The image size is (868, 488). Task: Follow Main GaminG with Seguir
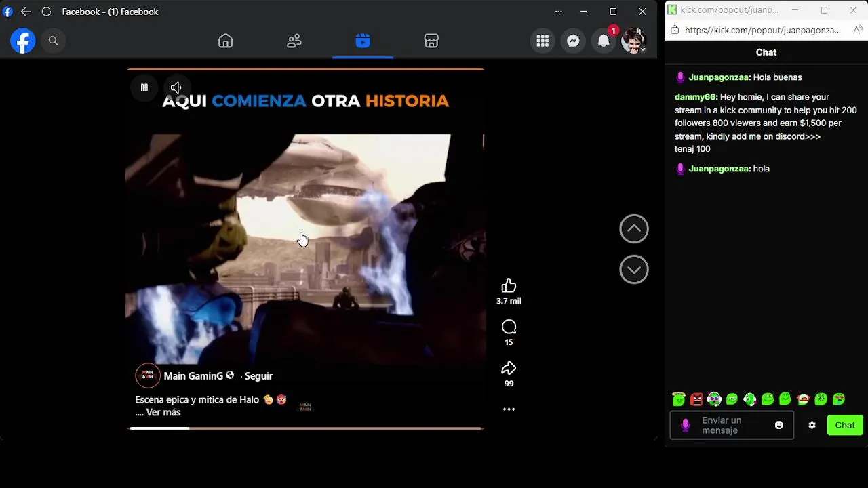coord(258,375)
